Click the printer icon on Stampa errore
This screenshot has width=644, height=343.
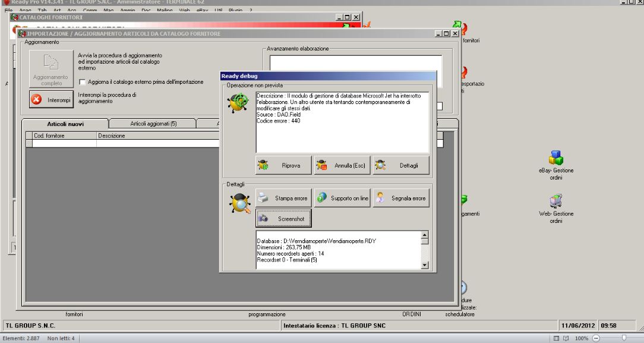point(263,198)
